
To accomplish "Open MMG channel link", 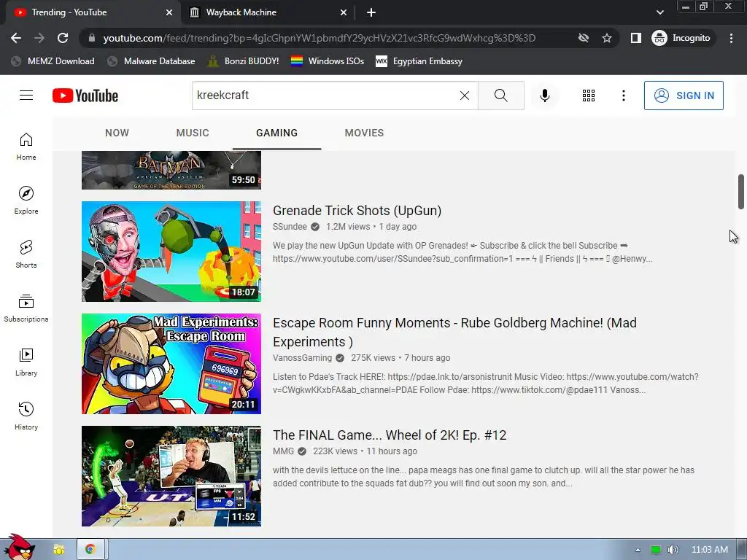I will coord(283,451).
